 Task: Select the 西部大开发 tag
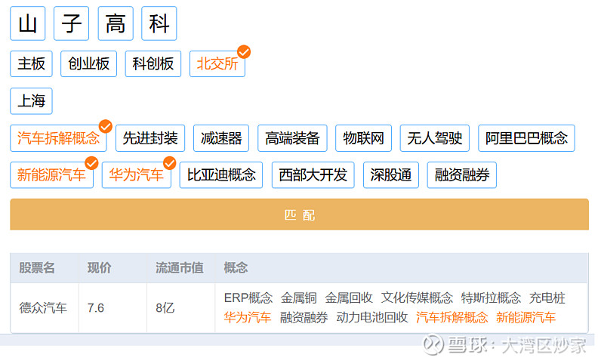pyautogui.click(x=313, y=175)
